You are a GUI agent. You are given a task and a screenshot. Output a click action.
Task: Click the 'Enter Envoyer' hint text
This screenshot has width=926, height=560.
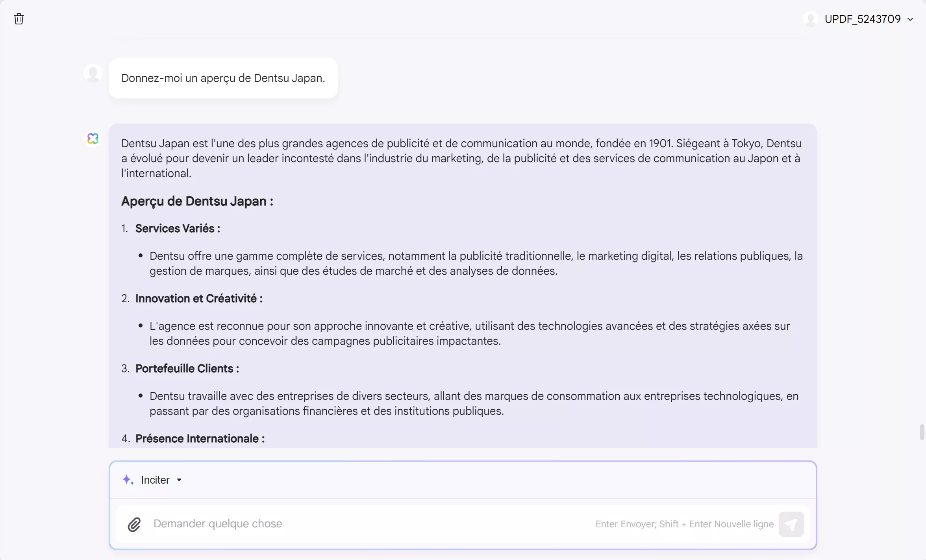pyautogui.click(x=684, y=524)
